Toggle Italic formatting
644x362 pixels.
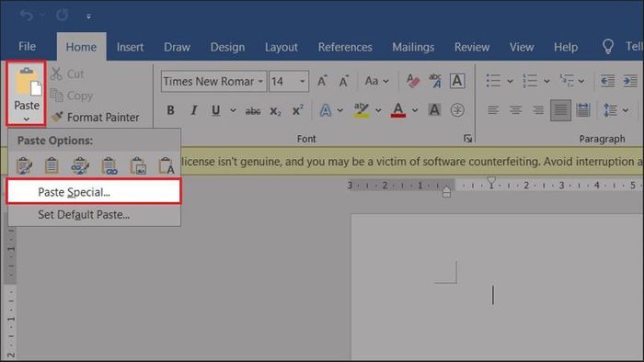pyautogui.click(x=193, y=110)
